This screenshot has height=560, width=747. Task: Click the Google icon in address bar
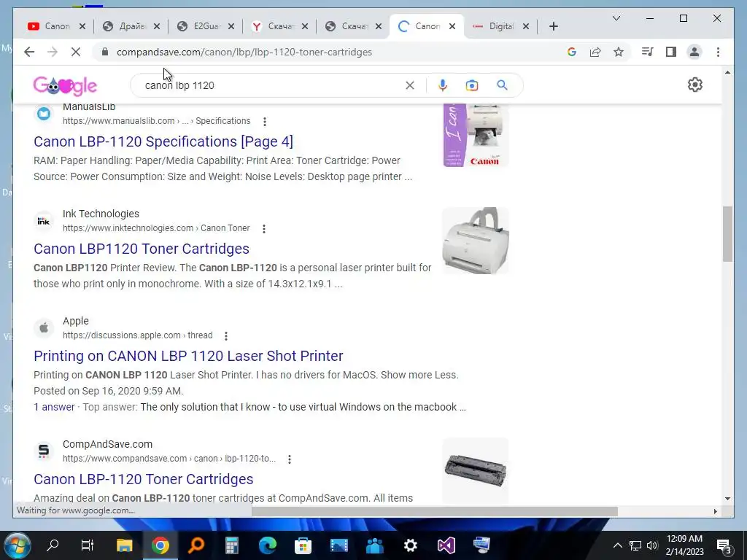click(572, 52)
